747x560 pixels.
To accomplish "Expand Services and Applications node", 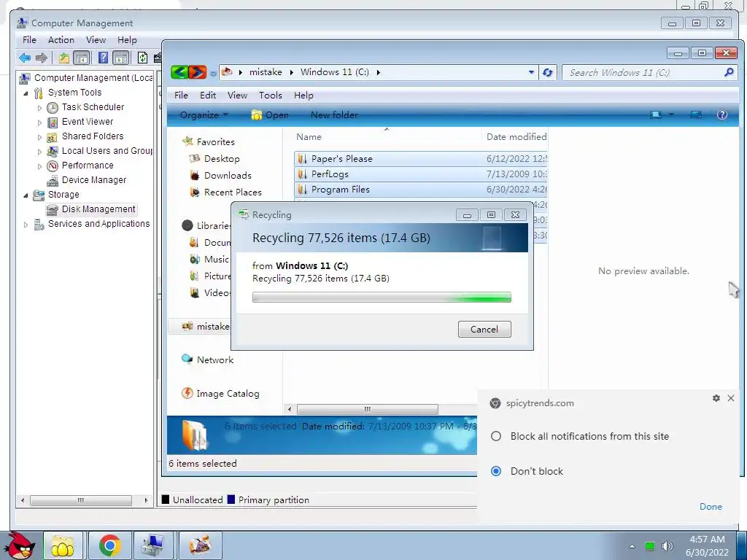I will pos(26,225).
